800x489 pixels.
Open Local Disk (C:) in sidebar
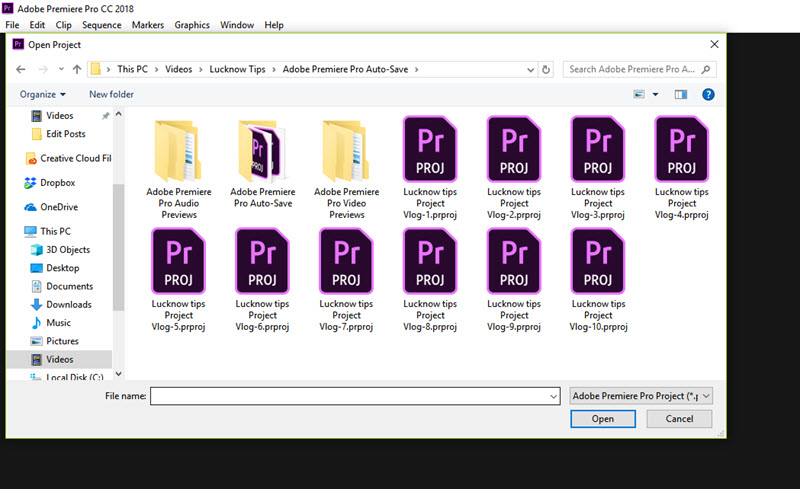(x=67, y=377)
